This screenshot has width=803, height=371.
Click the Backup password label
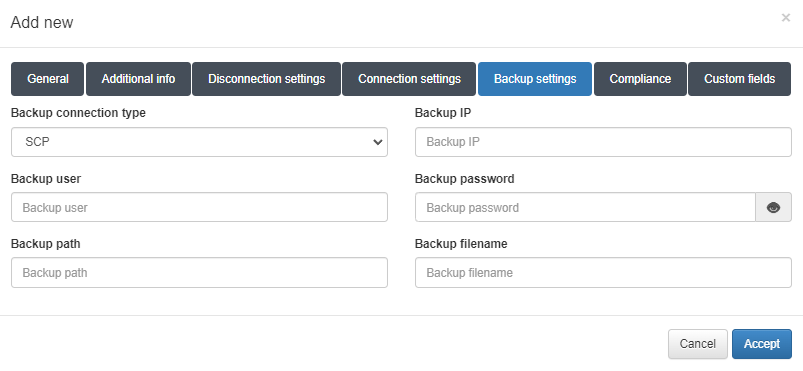coord(464,179)
